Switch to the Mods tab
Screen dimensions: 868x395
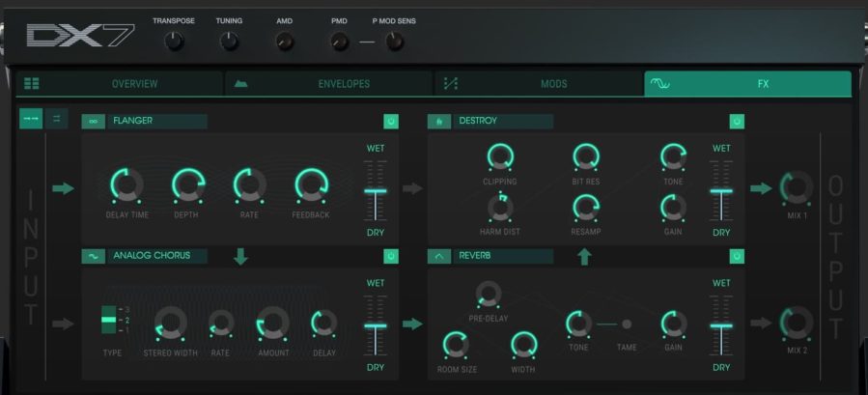(x=538, y=84)
